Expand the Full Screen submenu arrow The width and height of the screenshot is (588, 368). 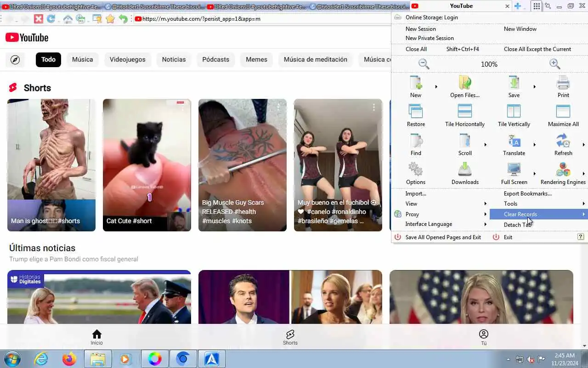pyautogui.click(x=534, y=173)
